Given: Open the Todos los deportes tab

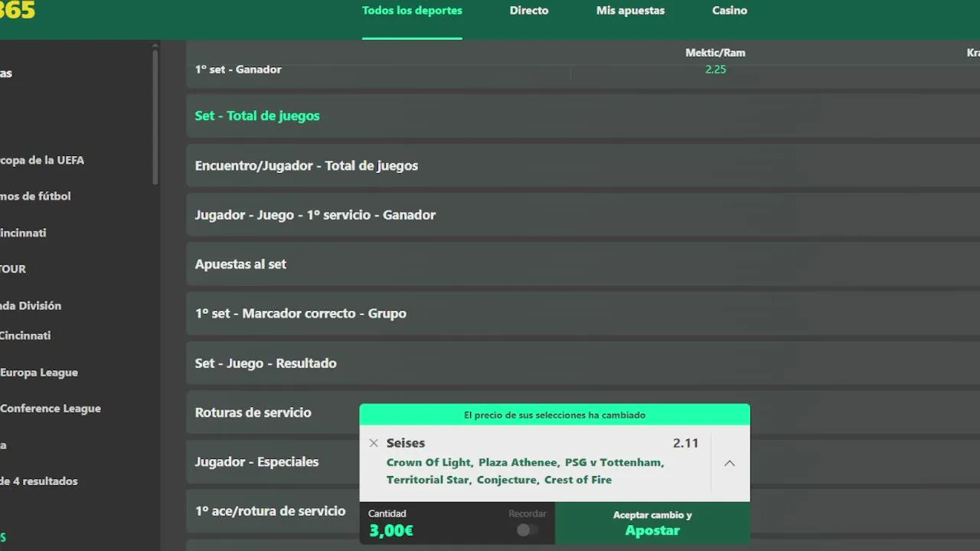Looking at the screenshot, I should (412, 11).
